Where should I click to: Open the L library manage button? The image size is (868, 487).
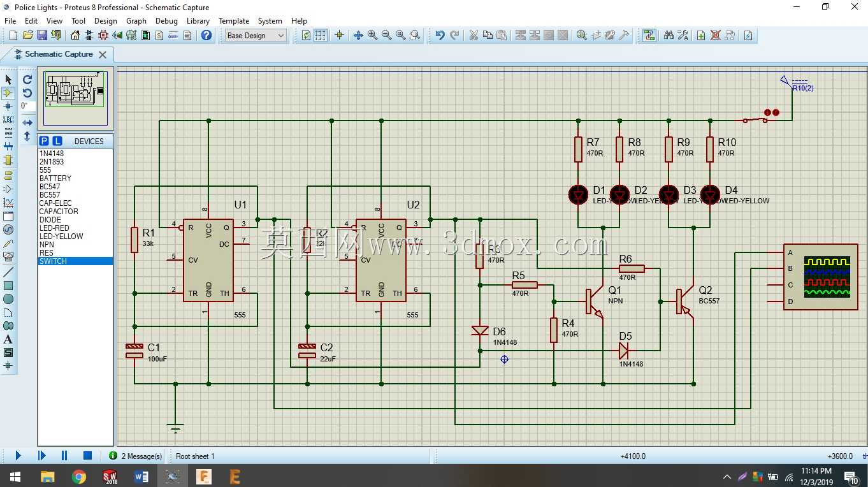[57, 141]
